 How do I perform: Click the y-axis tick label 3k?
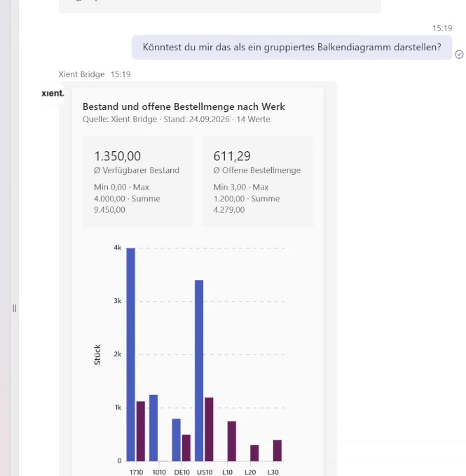pos(118,301)
